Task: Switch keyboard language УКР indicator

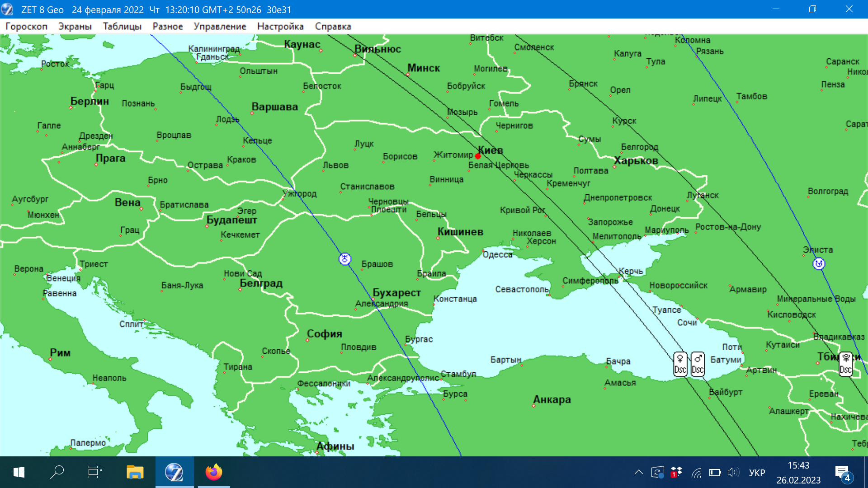Action: [757, 473]
